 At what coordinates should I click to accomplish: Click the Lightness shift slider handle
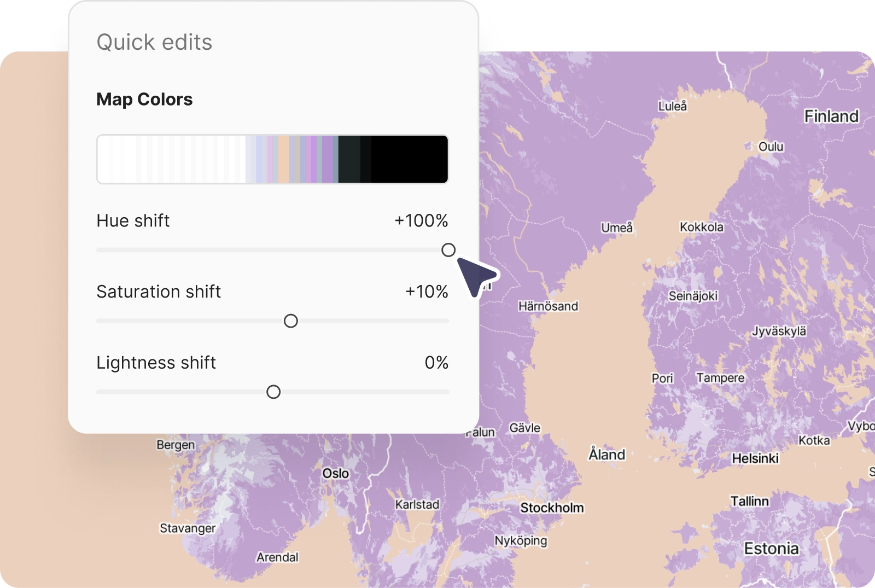(x=273, y=392)
